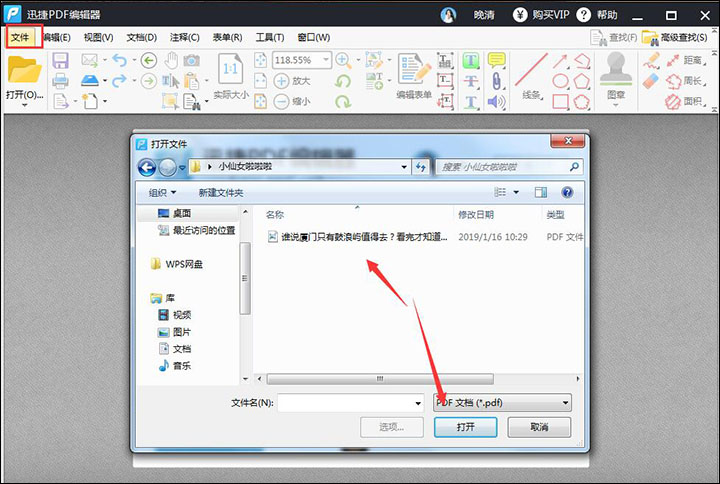Click the Open folder icon in toolbar

pyautogui.click(x=24, y=71)
